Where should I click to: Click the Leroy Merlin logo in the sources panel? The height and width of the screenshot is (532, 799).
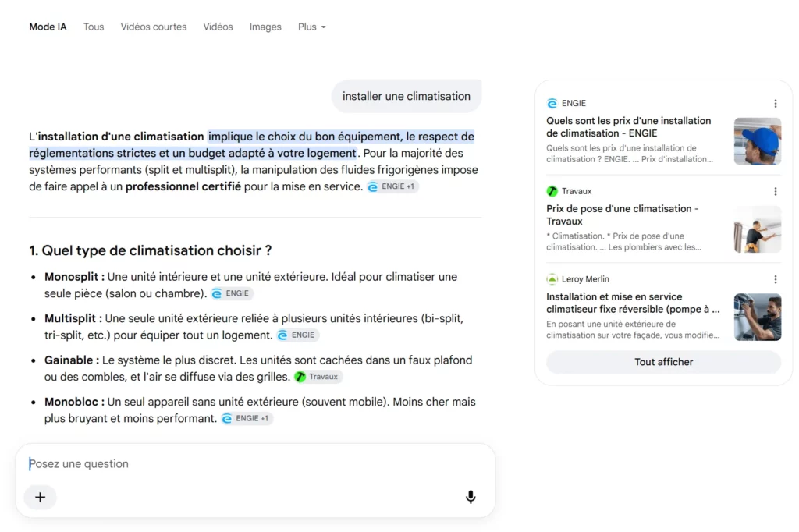[552, 279]
